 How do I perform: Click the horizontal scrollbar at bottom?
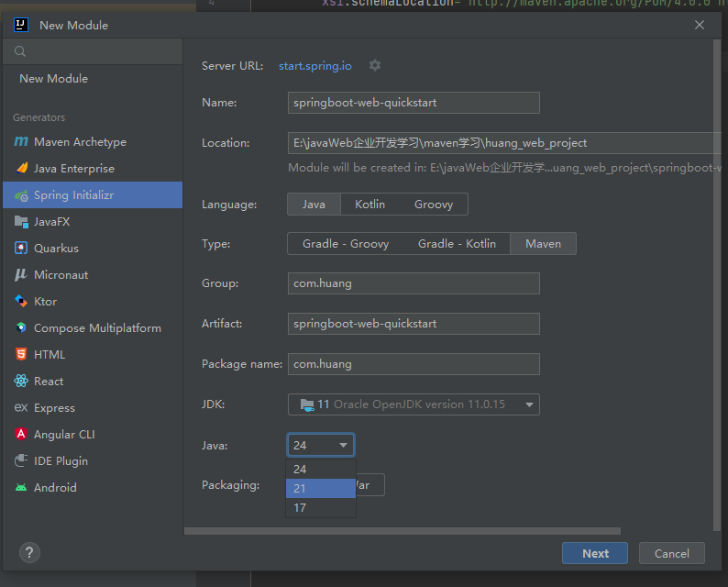click(x=403, y=531)
